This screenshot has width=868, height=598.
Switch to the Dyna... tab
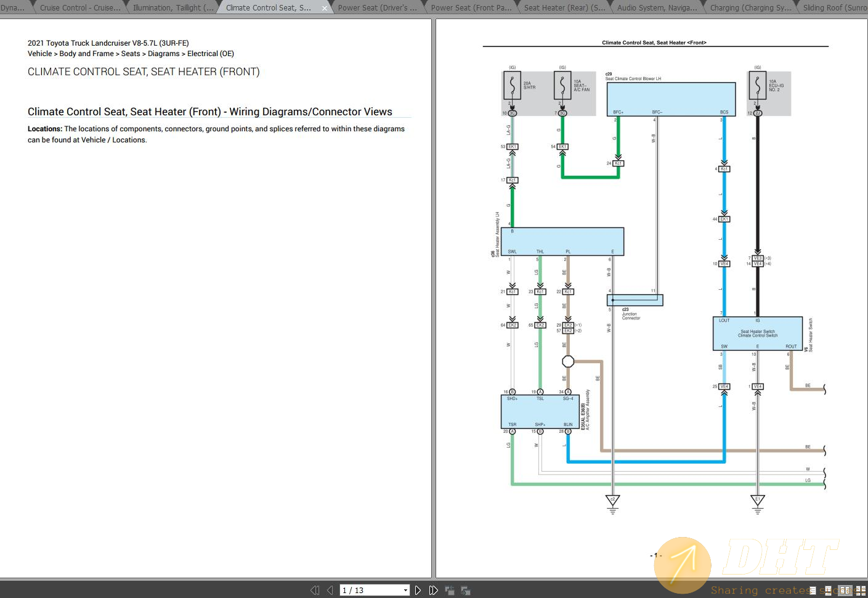tap(14, 8)
